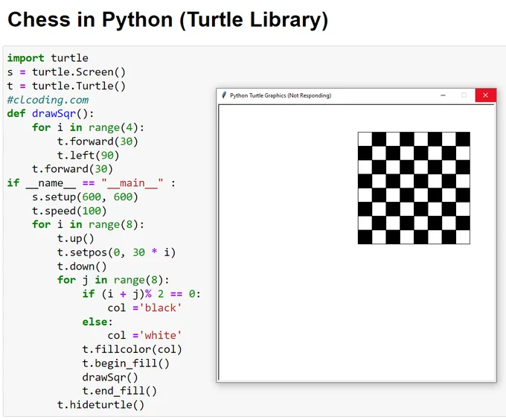Viewport: 506px width, 420px height.
Task: Click the line "t.down()"
Action: [x=82, y=267]
